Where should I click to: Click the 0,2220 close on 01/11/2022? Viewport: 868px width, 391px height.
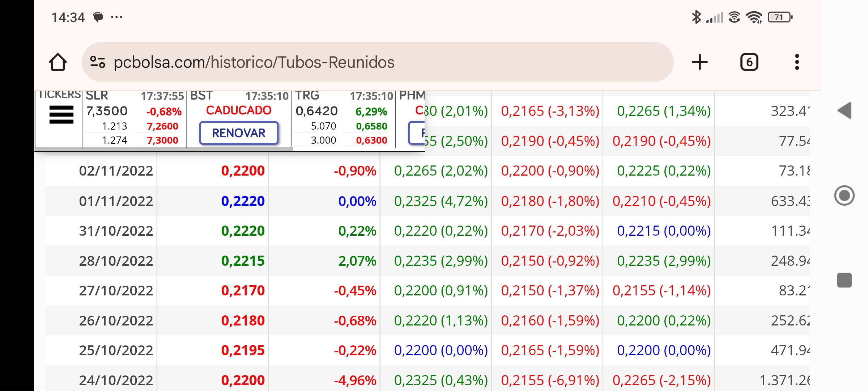tap(243, 201)
